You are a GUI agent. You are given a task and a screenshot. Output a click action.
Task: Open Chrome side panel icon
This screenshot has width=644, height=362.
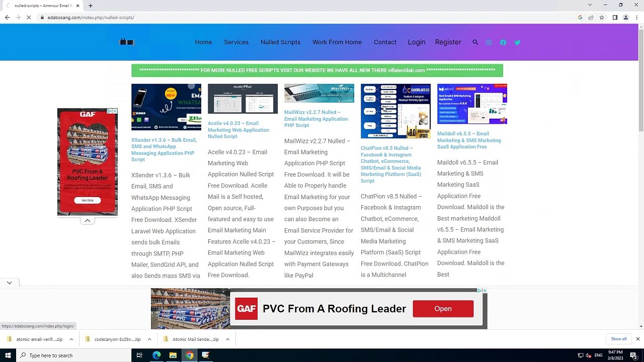click(x=615, y=18)
